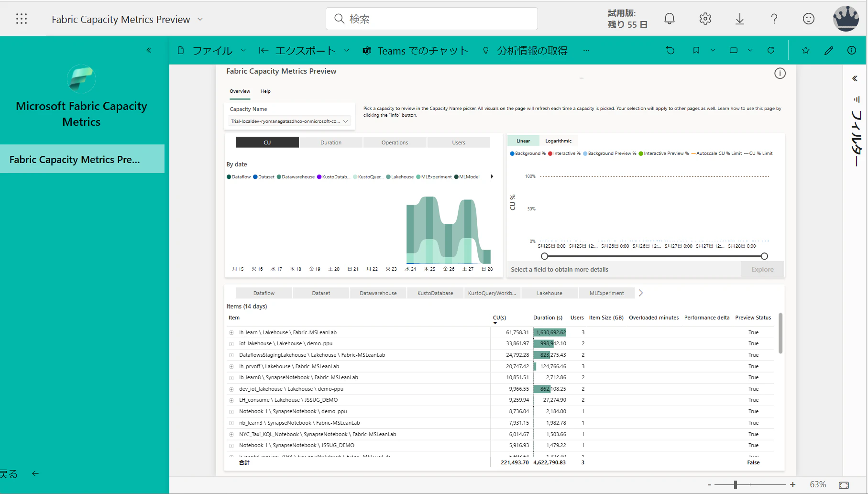Filter items by Lakehouse

549,293
